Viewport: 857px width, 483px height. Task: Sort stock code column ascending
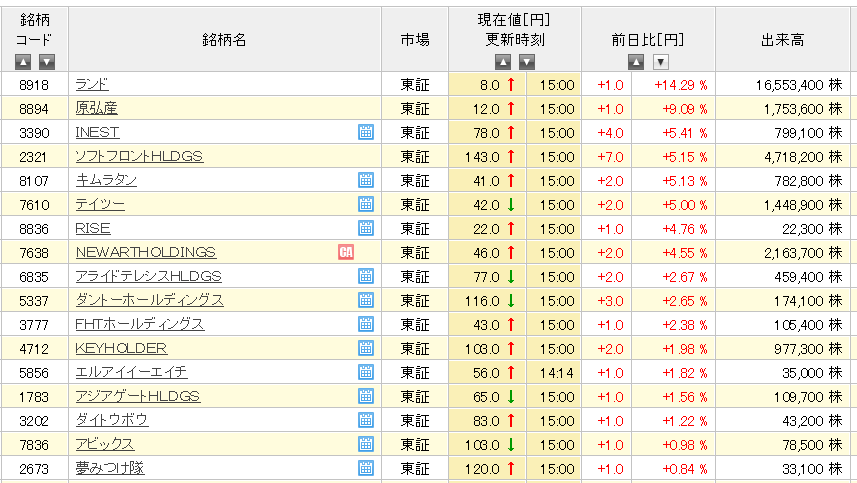coord(23,62)
